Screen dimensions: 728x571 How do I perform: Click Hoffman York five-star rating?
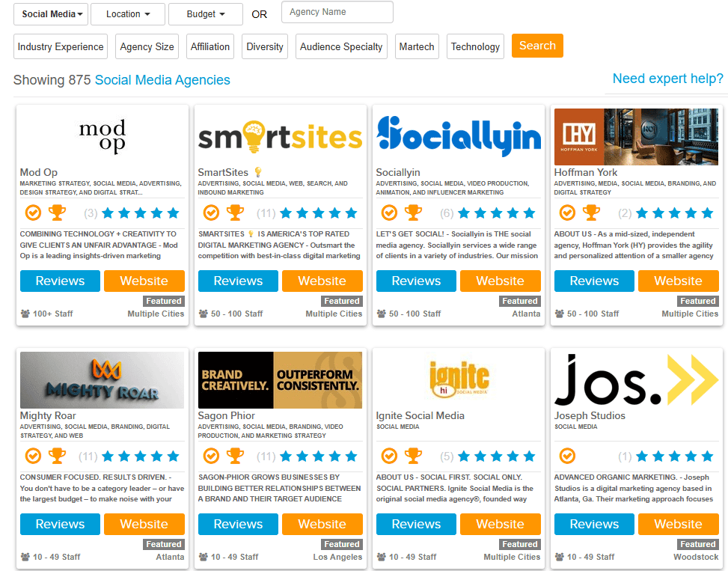pyautogui.click(x=675, y=213)
